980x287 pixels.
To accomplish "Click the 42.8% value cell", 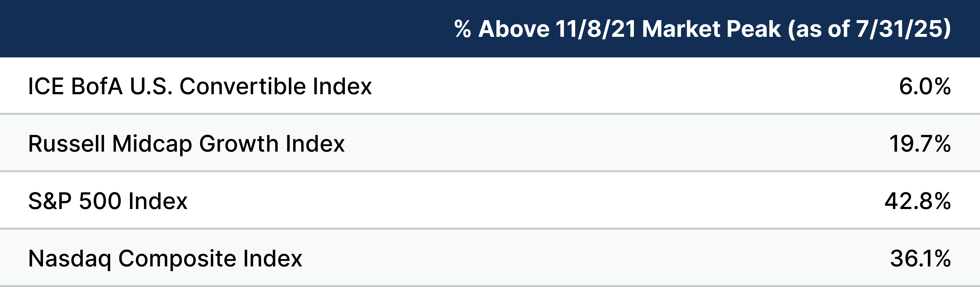I will (x=917, y=201).
